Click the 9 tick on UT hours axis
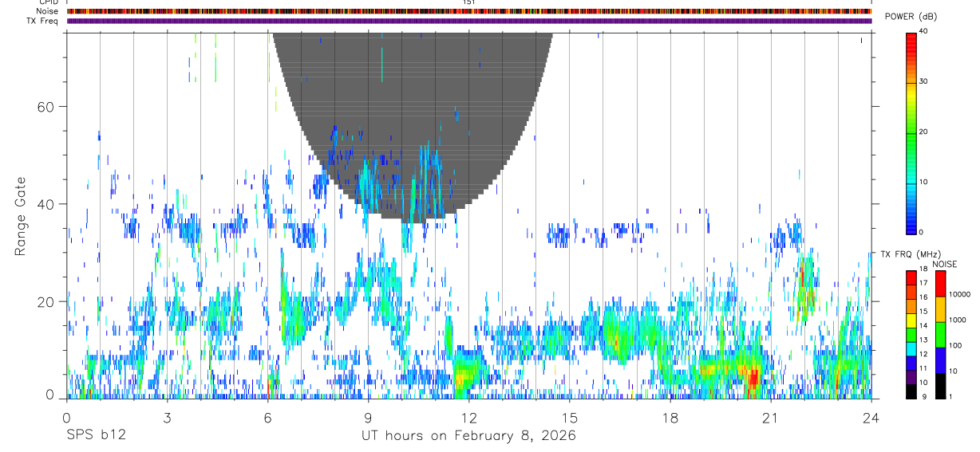This screenshot has height=452, width=980. pyautogui.click(x=368, y=419)
